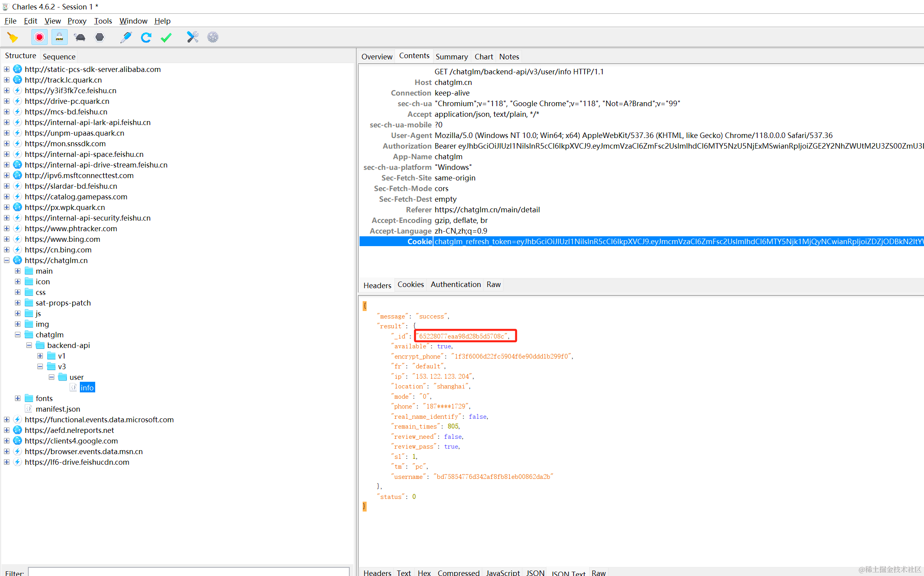
Task: Click the hexagon Breakpoints icon
Action: [x=100, y=37]
